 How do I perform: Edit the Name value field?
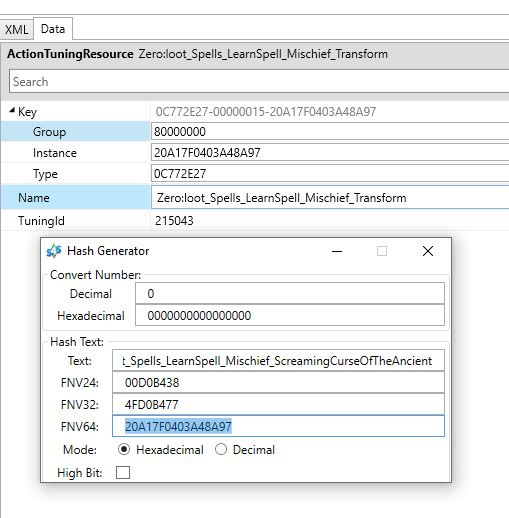[x=330, y=198]
